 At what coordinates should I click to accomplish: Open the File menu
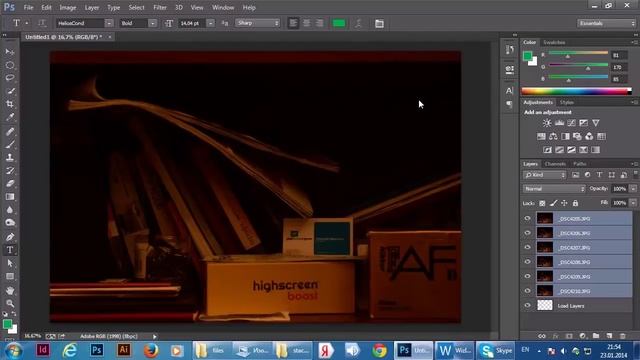[28, 7]
